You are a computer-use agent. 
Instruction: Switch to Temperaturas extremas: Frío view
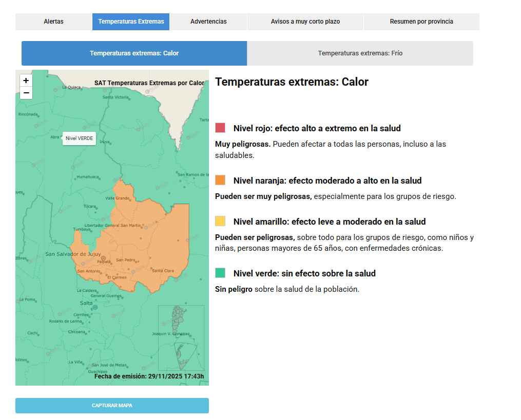coord(360,53)
